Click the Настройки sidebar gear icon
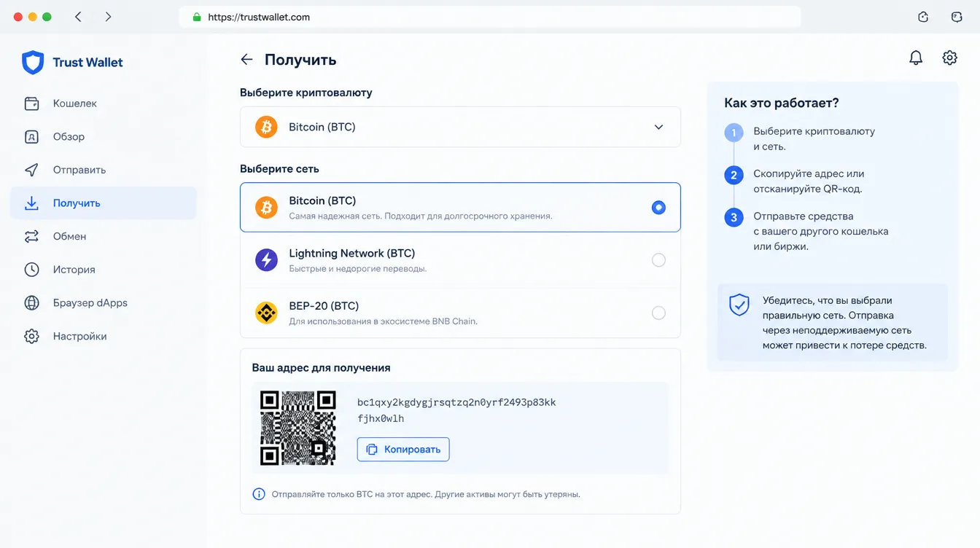980x548 pixels. 31,337
